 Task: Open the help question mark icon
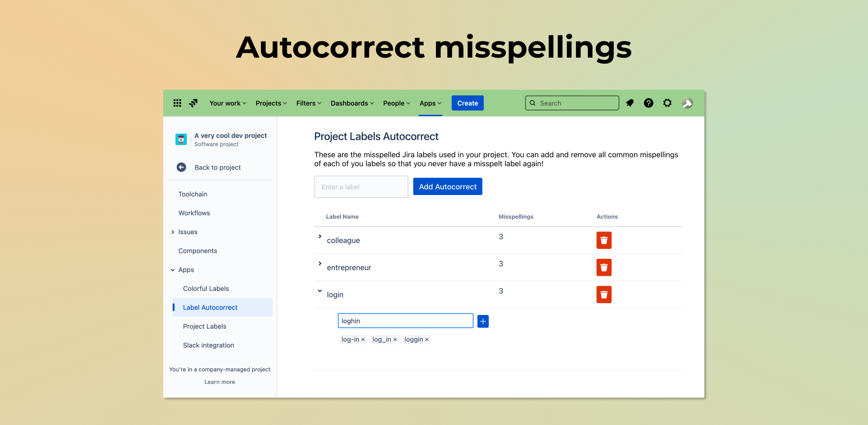[x=649, y=103]
